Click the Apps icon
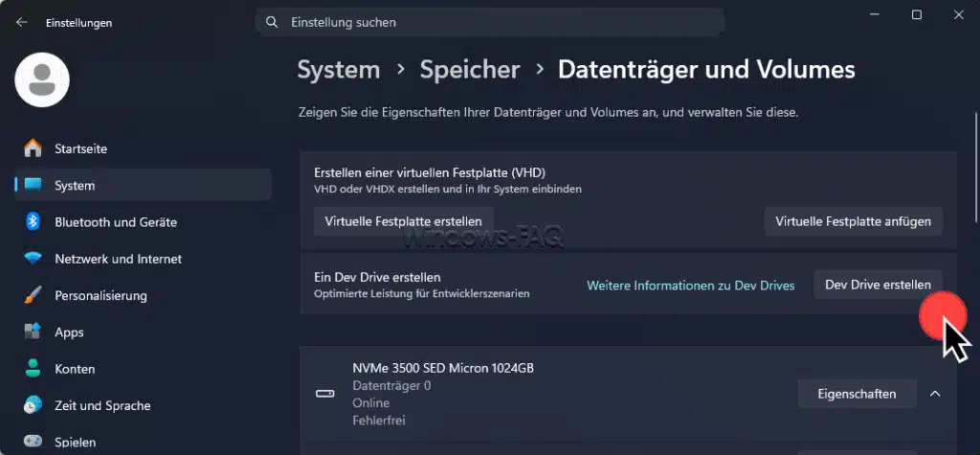 tap(33, 331)
